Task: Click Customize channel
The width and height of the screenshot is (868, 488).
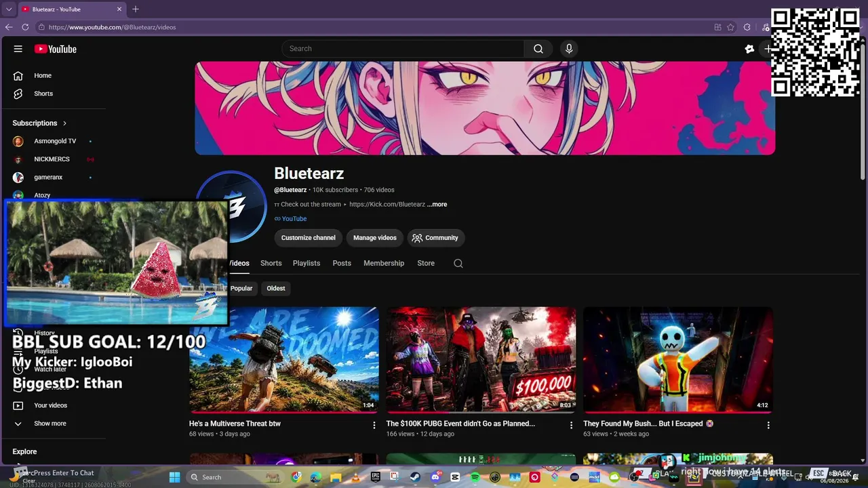Action: (x=309, y=238)
